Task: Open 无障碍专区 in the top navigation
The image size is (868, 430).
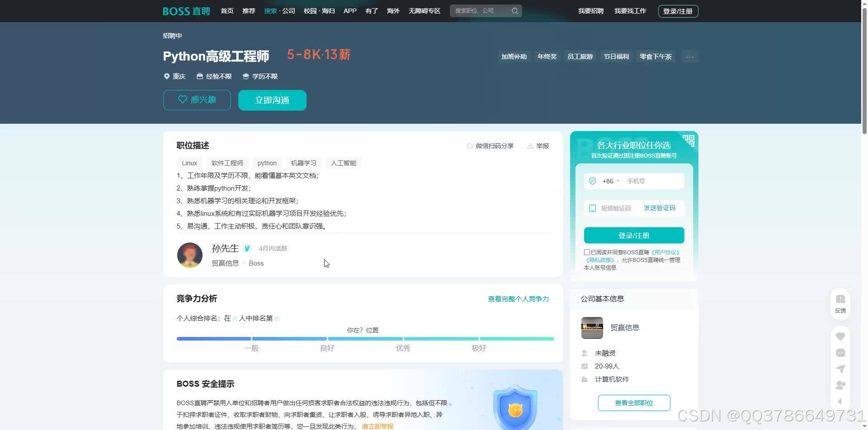Action: pyautogui.click(x=425, y=11)
